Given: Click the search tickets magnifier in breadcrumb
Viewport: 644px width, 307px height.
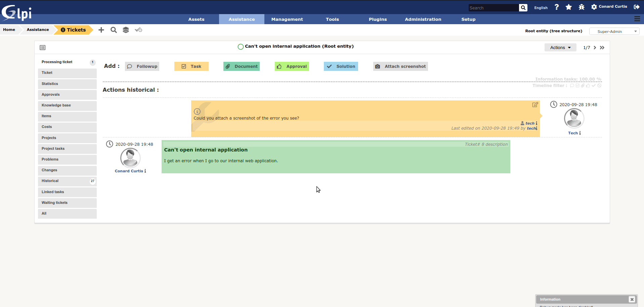Looking at the screenshot, I should tap(114, 30).
